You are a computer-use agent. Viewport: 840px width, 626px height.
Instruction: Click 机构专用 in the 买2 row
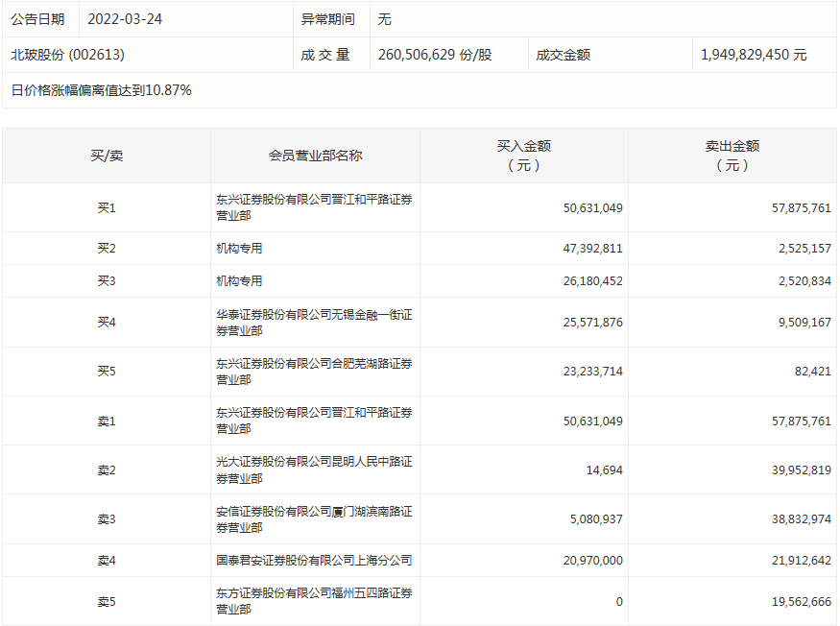coord(239,249)
